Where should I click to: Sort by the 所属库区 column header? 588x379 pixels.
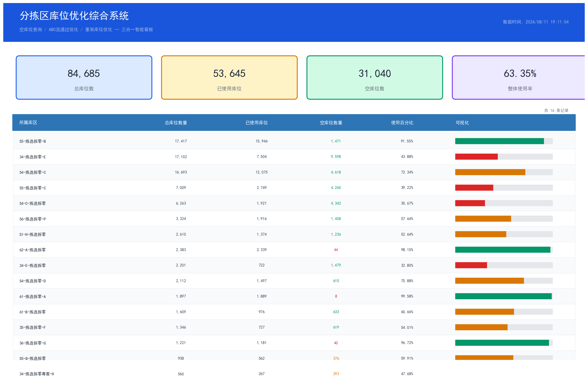pos(28,122)
